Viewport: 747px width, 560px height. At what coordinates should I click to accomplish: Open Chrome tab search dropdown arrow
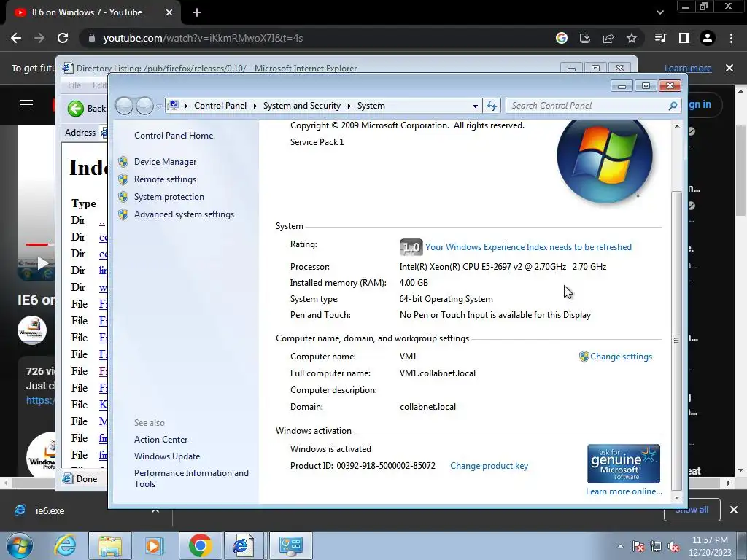(x=659, y=13)
